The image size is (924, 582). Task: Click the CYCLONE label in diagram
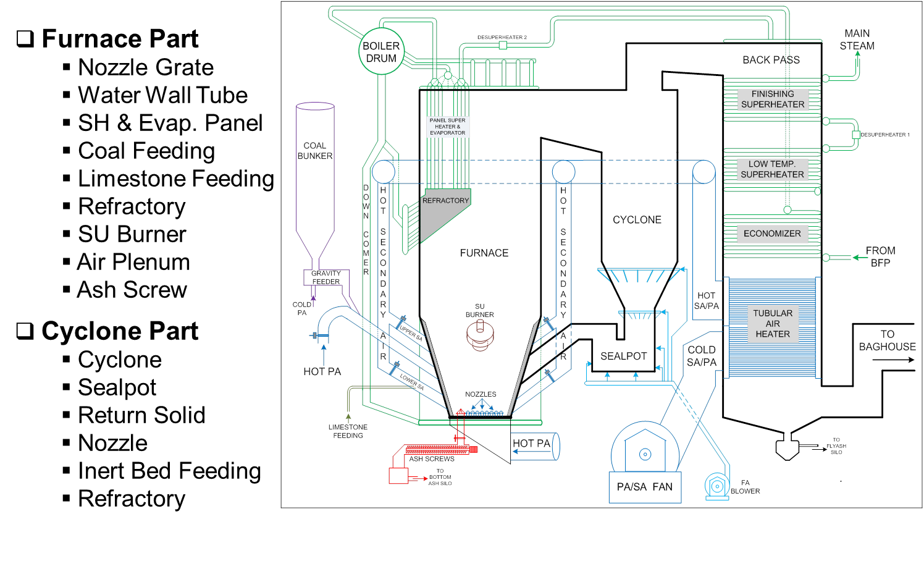click(x=637, y=220)
